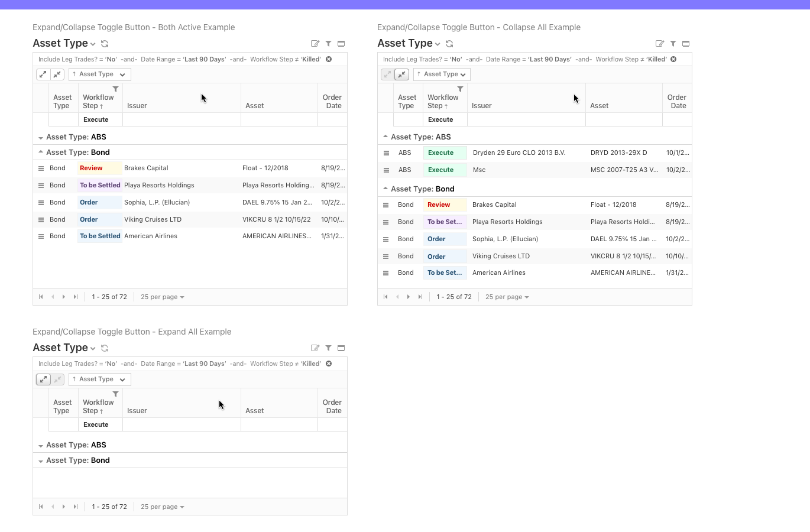810x532 pixels.
Task: Go to next page in Both Active pager
Action: pyautogui.click(x=64, y=297)
